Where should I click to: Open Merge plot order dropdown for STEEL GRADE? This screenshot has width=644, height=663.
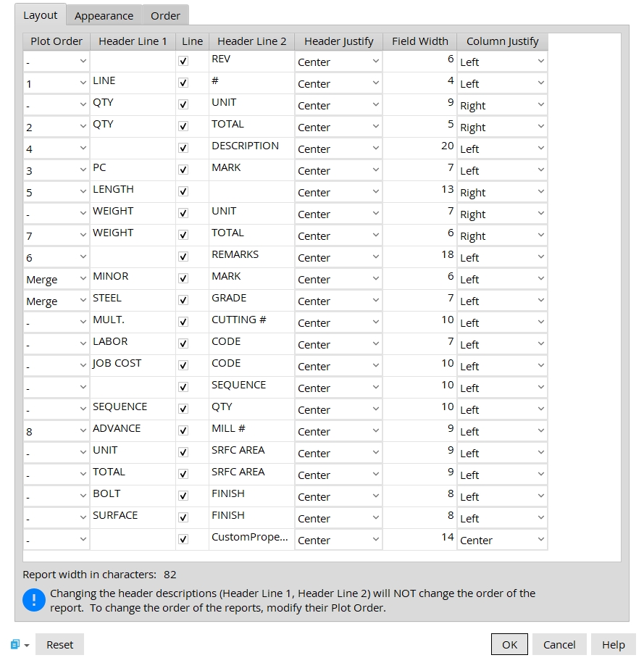[x=57, y=301]
